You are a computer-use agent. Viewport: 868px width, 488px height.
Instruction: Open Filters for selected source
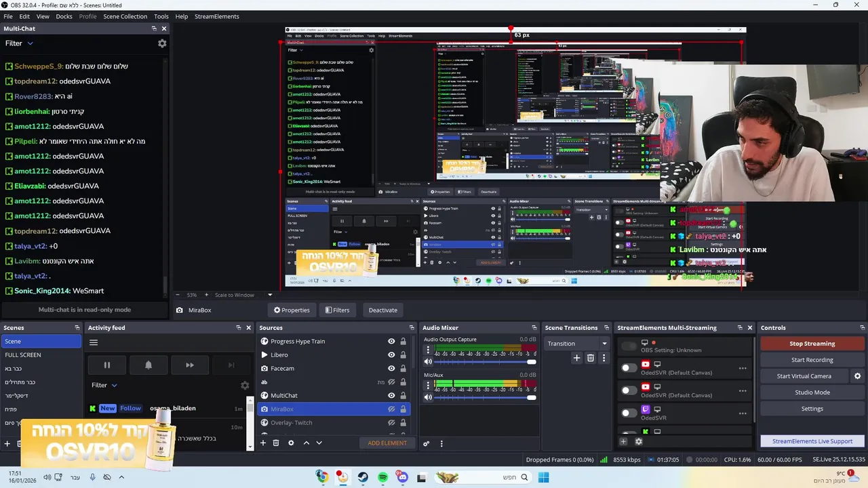point(337,310)
